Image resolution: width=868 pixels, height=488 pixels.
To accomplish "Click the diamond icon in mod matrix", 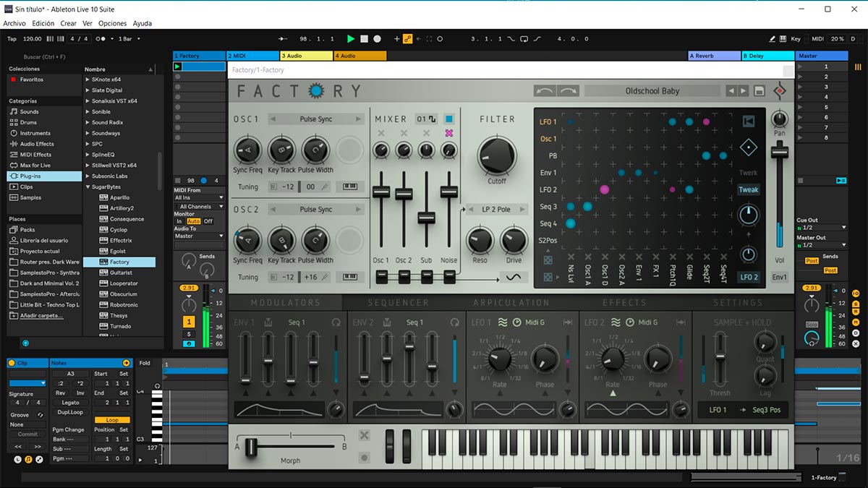I will pyautogui.click(x=749, y=147).
